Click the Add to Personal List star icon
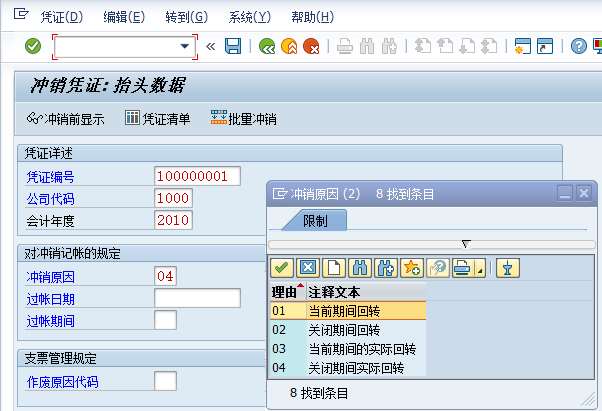The image size is (602, 411). pos(412,268)
